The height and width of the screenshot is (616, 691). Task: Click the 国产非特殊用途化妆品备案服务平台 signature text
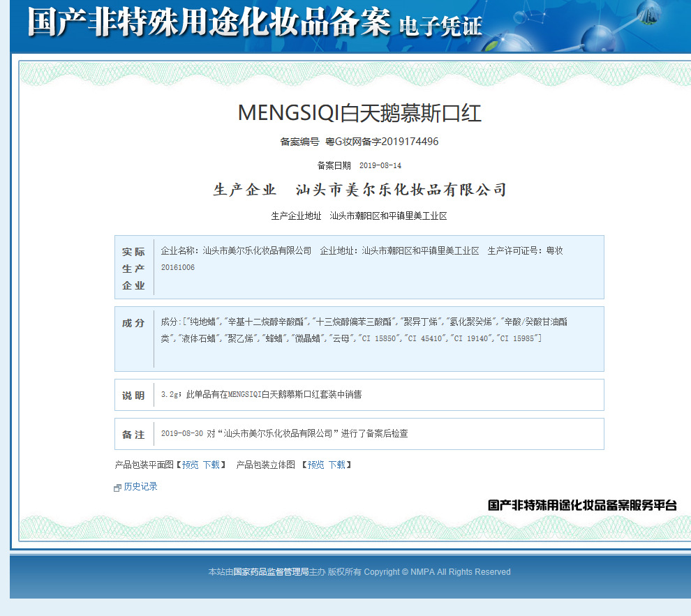click(582, 506)
